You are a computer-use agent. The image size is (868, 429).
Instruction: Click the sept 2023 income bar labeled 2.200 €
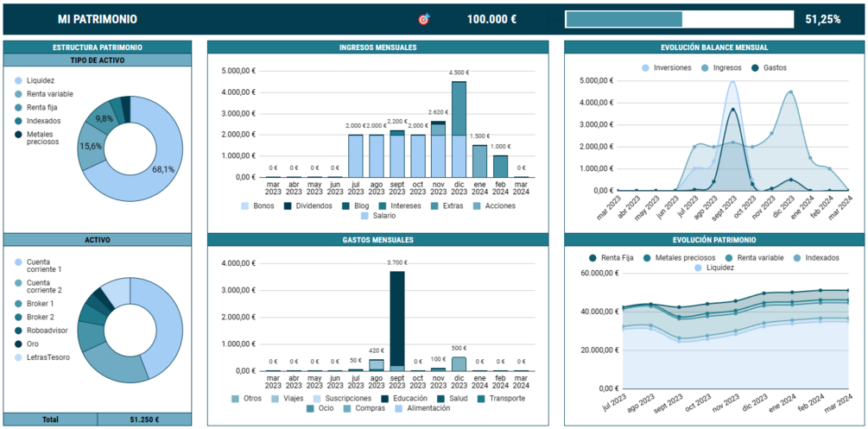[397, 154]
